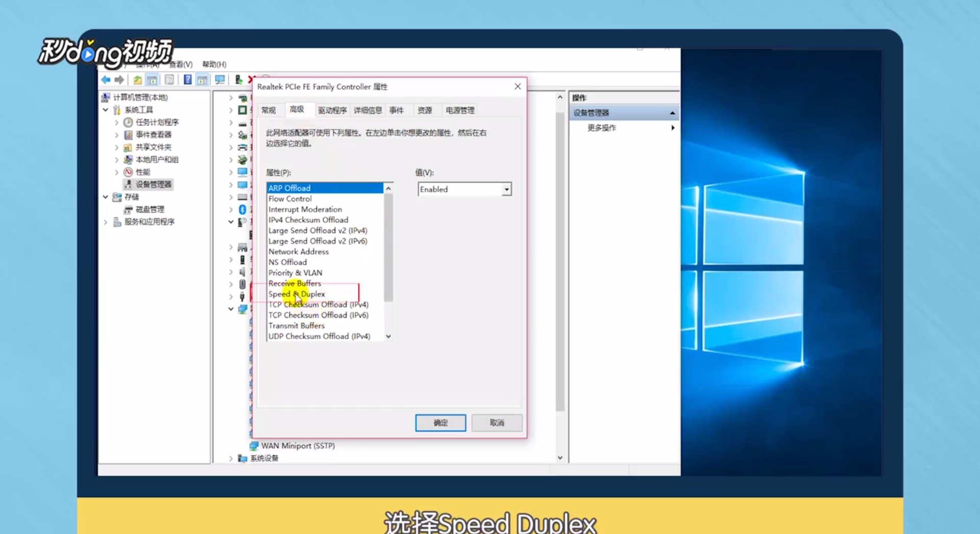This screenshot has width=980, height=534.
Task: Click the blue Back arrow toolbar icon
Action: 106,80
